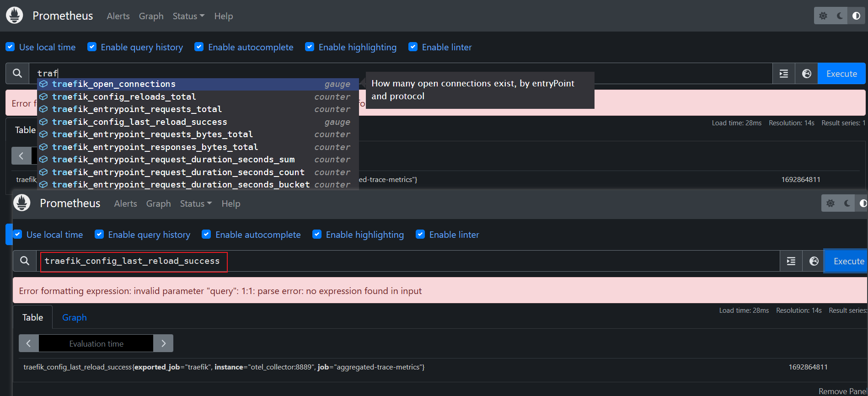Click result value 1692864811 in lower table
Image resolution: width=868 pixels, height=396 pixels.
point(808,367)
